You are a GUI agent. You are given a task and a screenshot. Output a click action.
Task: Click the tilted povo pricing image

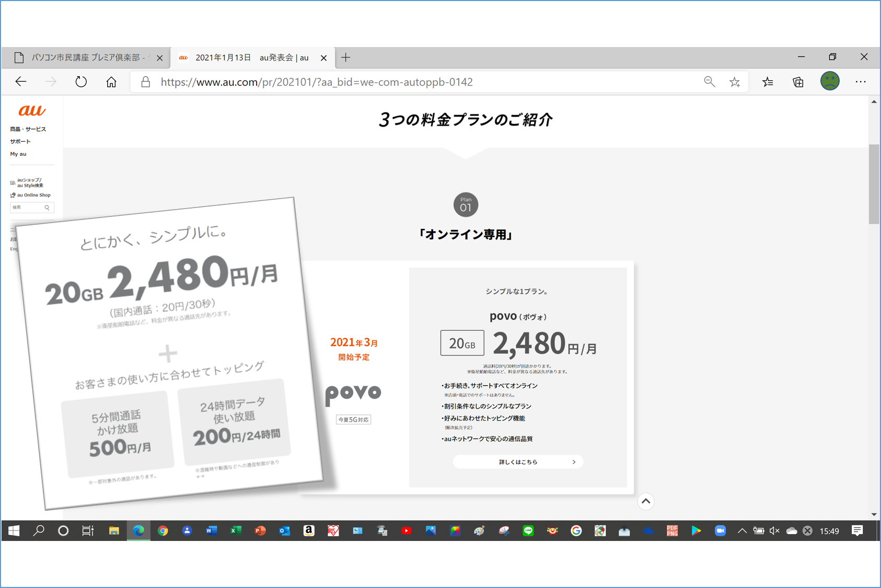click(171, 353)
